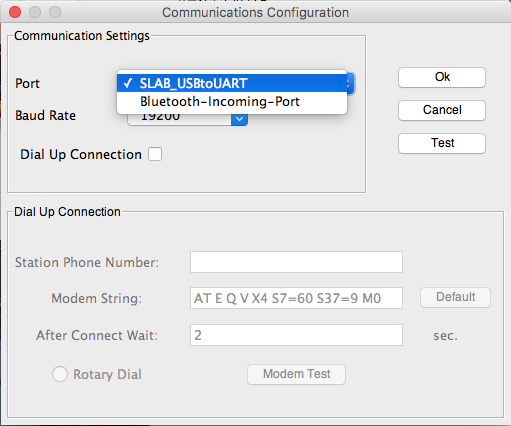Viewport: 511px width, 426px height.
Task: Click into the Modem String field
Action: (x=296, y=298)
